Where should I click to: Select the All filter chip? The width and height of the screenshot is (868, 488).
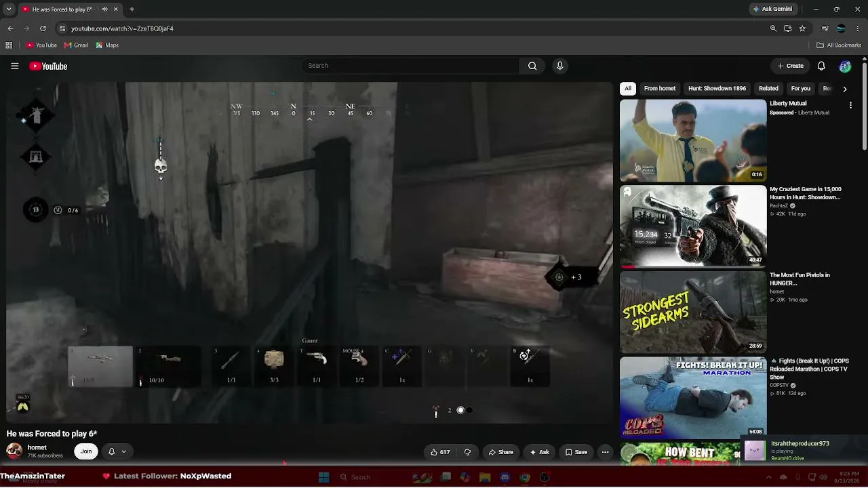coord(628,89)
